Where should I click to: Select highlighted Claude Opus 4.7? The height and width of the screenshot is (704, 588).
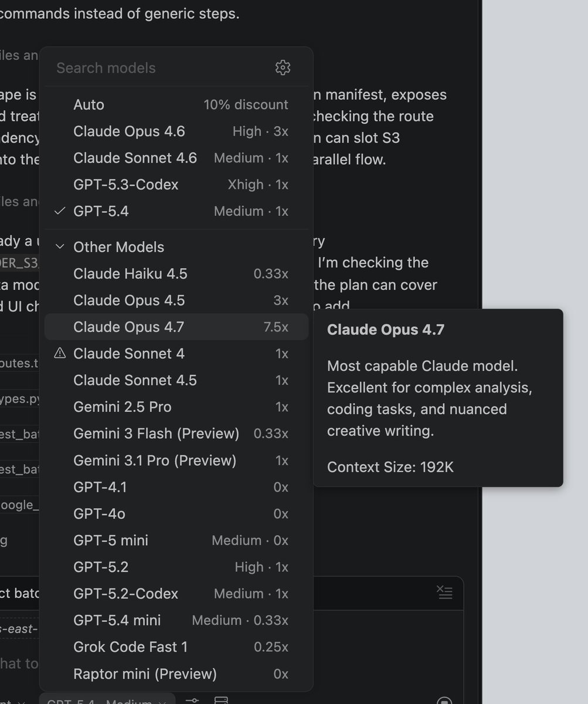tap(176, 327)
